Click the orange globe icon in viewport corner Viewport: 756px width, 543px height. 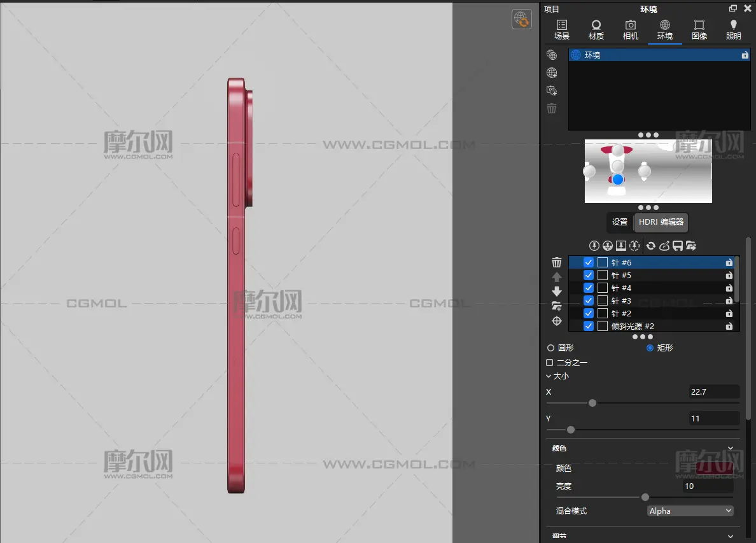point(522,19)
